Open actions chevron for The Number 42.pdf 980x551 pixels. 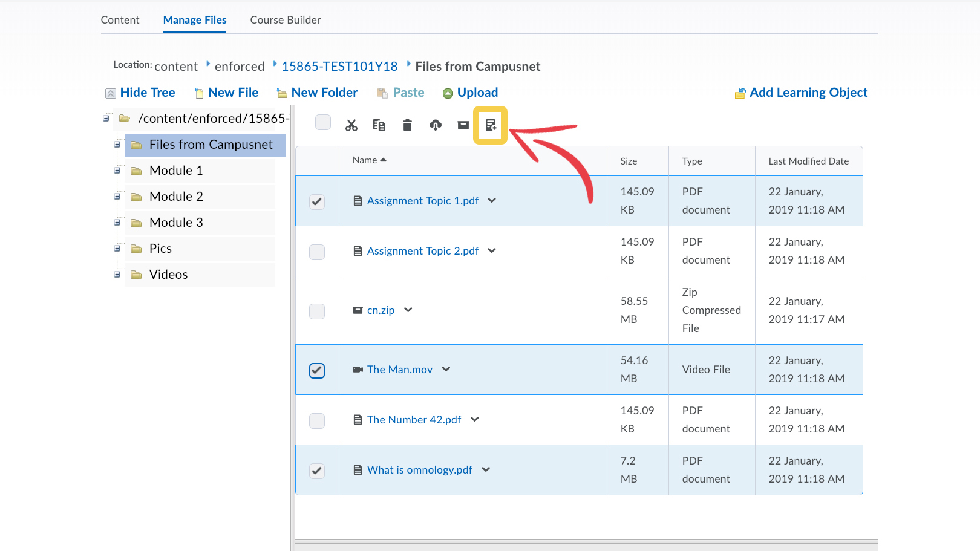(x=475, y=419)
